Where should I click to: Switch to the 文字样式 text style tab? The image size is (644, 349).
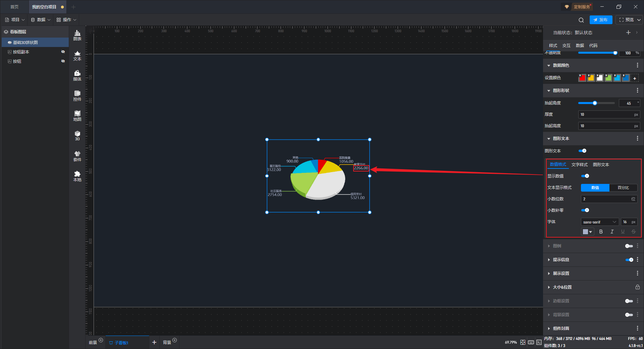click(580, 165)
